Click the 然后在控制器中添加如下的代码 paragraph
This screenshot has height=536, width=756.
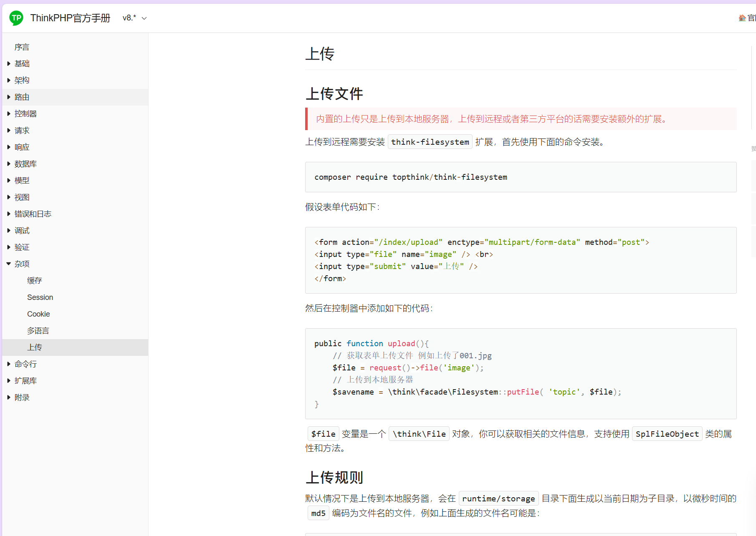369,308
